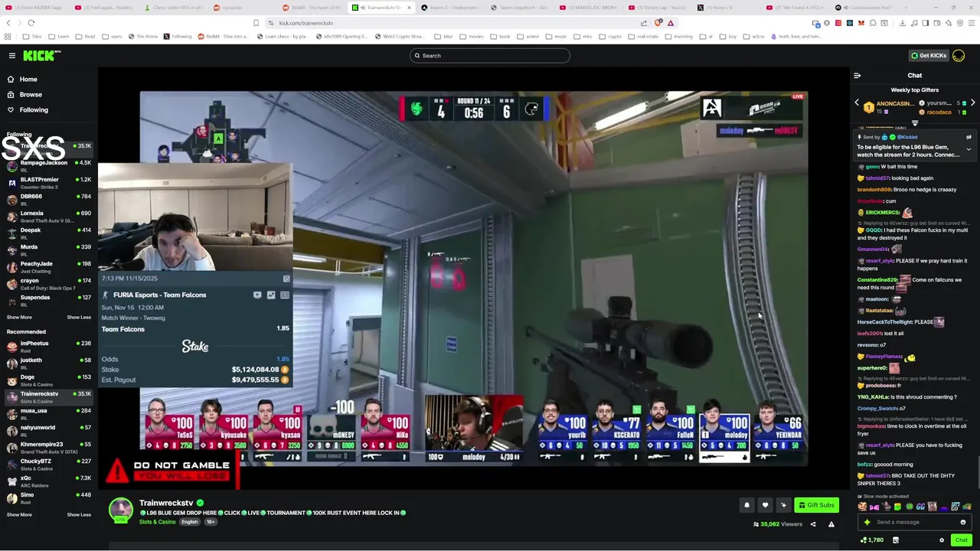This screenshot has width=980, height=551.
Task: Open xQc recommended channel
Action: tap(49, 481)
